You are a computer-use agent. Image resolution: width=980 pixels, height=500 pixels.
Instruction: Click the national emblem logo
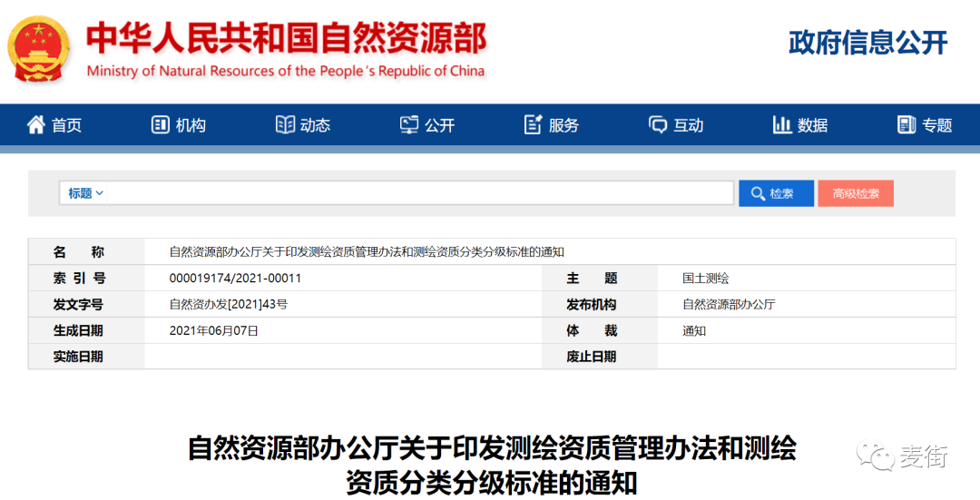[x=39, y=49]
